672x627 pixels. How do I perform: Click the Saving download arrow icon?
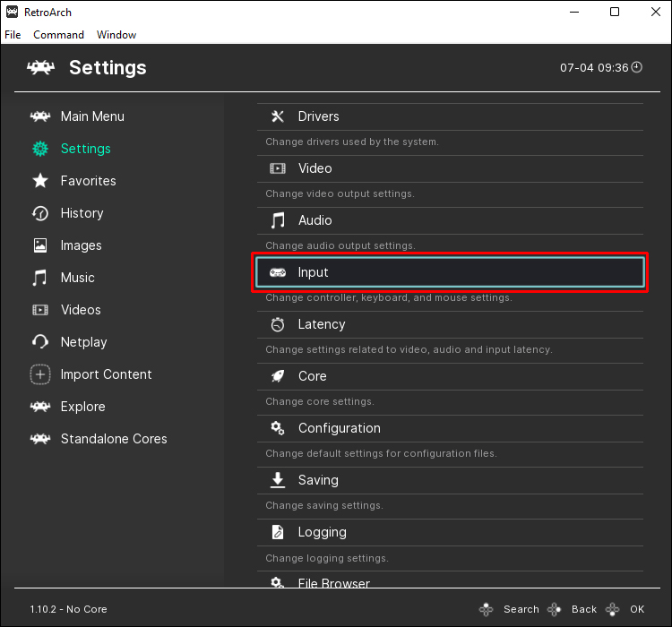278,480
